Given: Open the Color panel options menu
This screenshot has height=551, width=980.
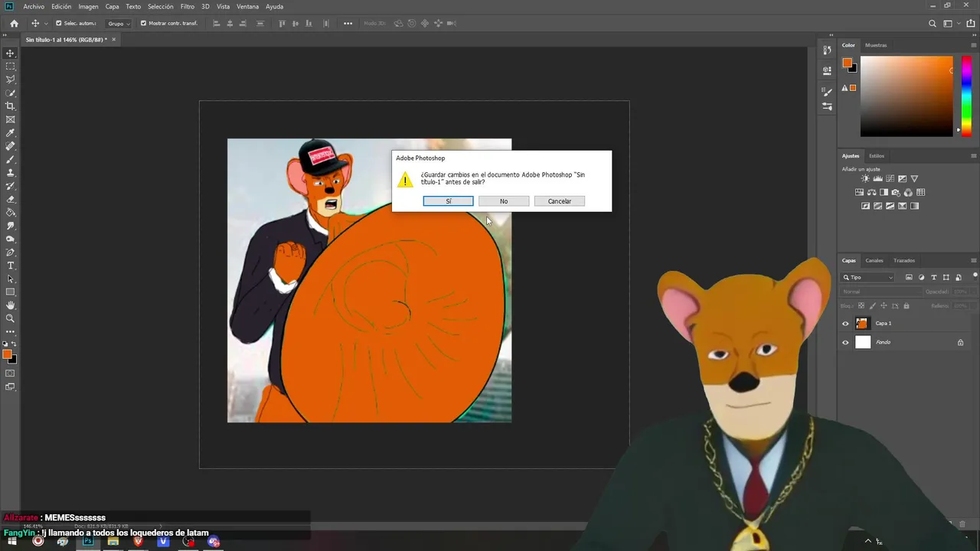Looking at the screenshot, I should tap(974, 45).
